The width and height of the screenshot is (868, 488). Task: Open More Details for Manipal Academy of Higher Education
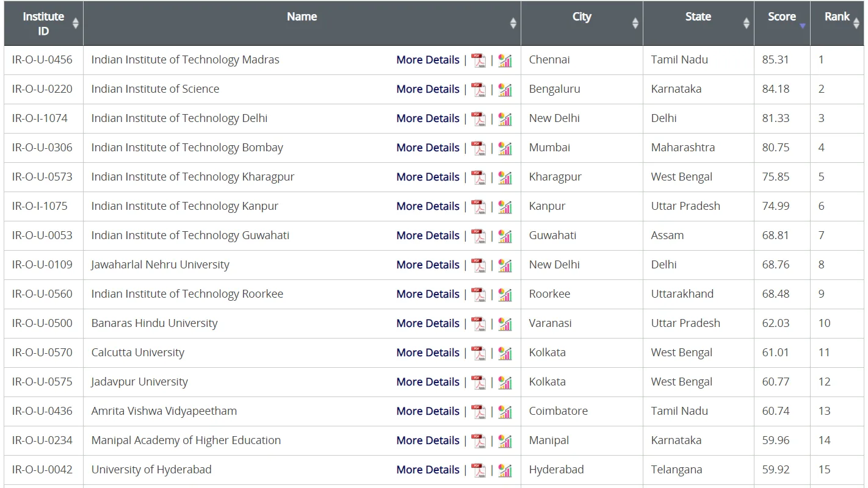click(428, 440)
